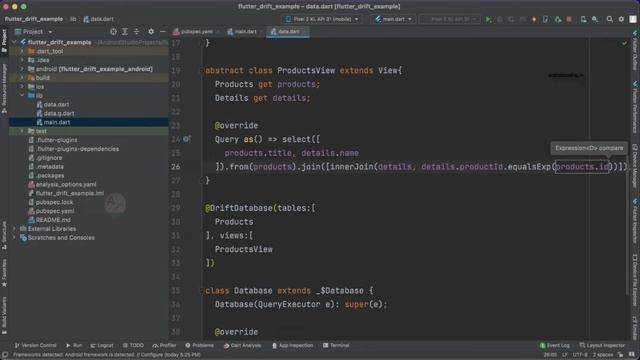Image resolution: width=640 pixels, height=360 pixels.
Task: Click the Attach Debugger icon in the toolbar
Action: (x=558, y=19)
